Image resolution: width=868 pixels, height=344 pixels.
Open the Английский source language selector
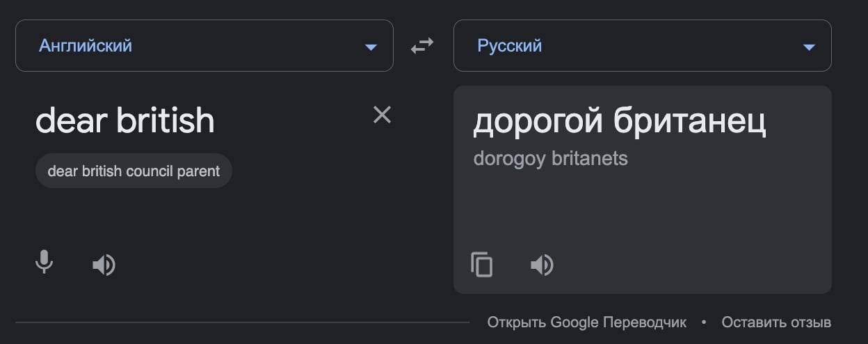(204, 46)
